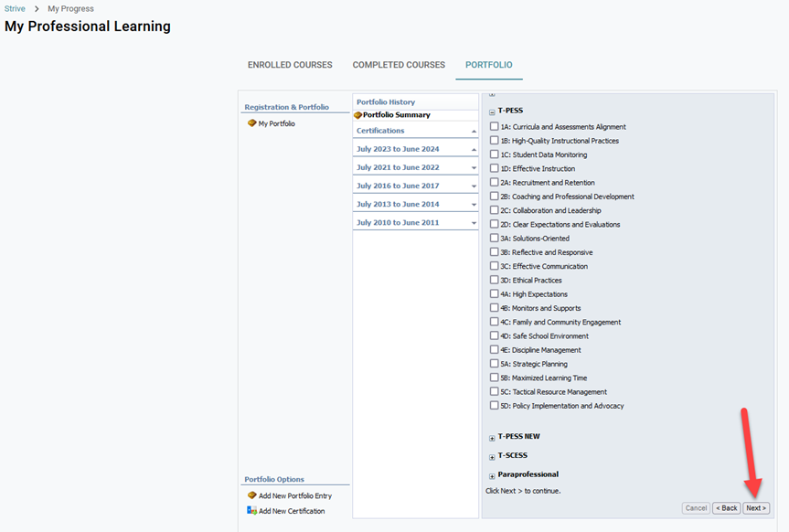Click the Portfolio Summary icon
Viewport: 789px width, 532px height.
(x=357, y=115)
